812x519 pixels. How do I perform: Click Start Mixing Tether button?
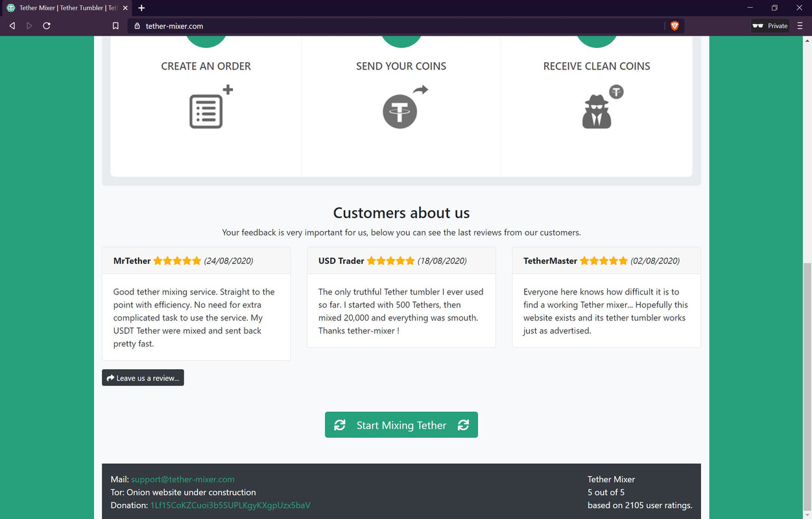click(x=401, y=425)
